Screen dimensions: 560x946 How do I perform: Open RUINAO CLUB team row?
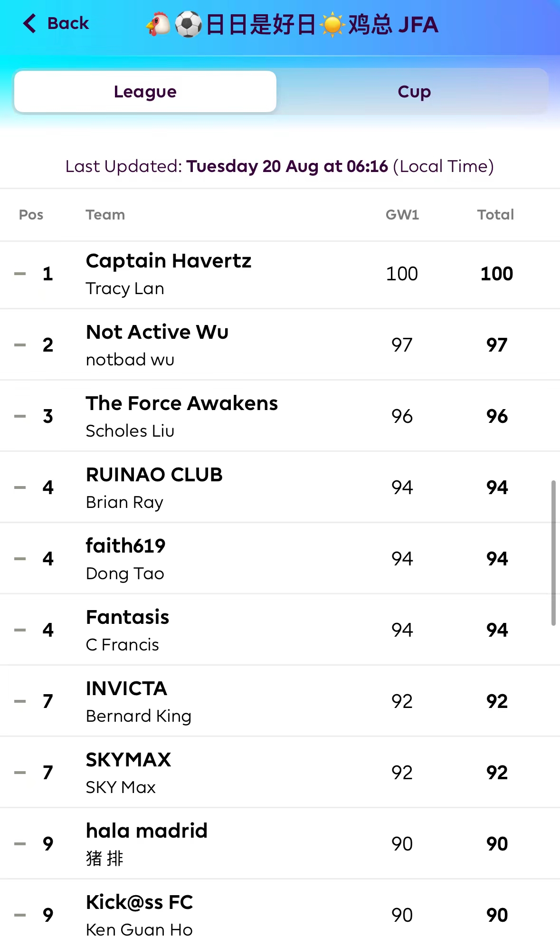tap(154, 475)
